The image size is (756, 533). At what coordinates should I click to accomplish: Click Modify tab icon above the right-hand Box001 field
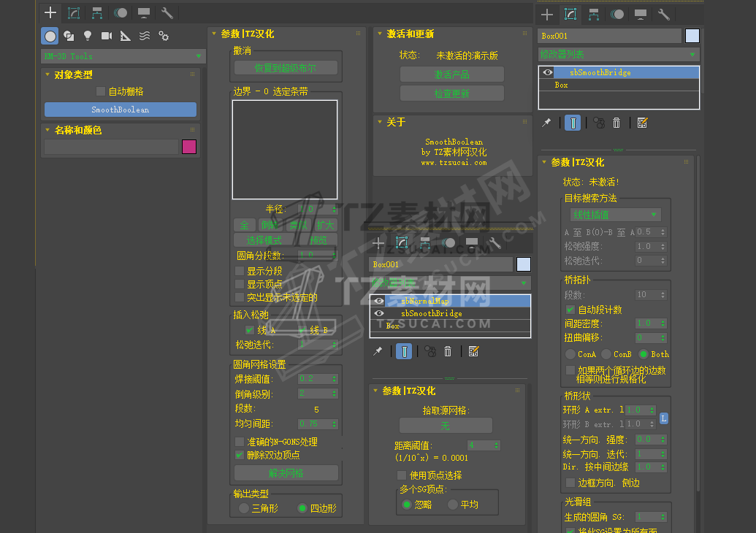click(570, 15)
